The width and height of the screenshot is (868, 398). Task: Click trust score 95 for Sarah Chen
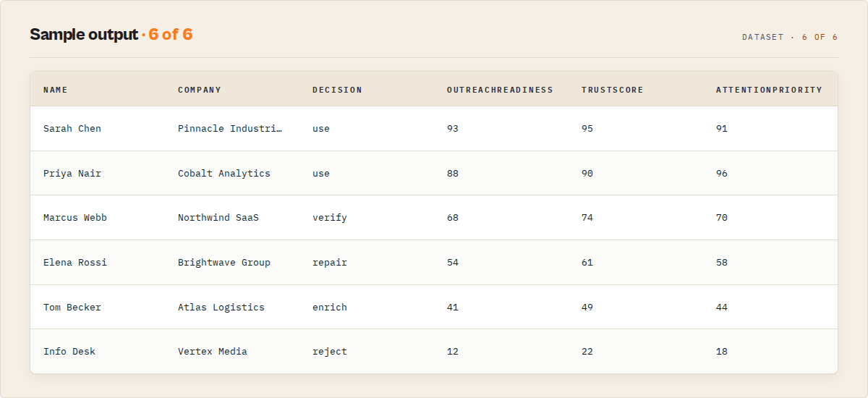(x=587, y=129)
